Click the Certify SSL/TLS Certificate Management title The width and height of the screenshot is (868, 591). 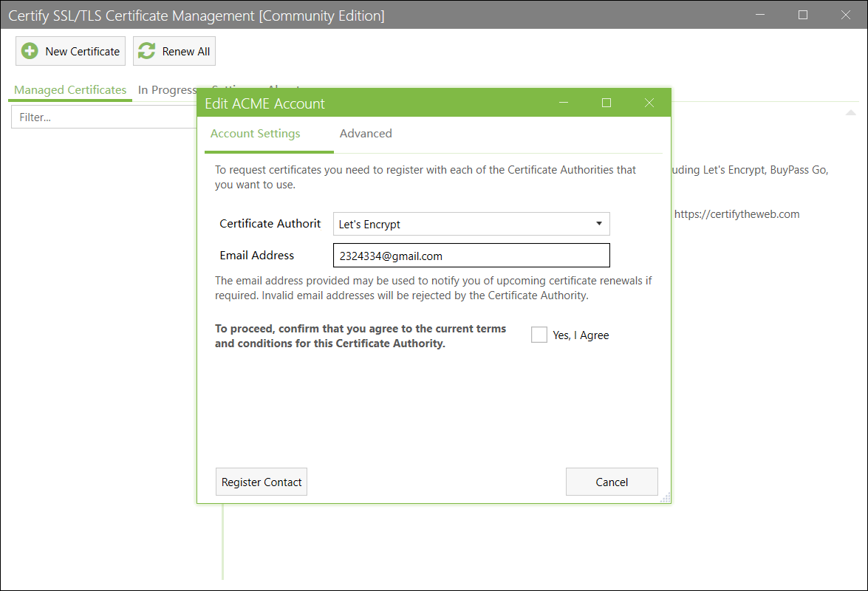[197, 16]
